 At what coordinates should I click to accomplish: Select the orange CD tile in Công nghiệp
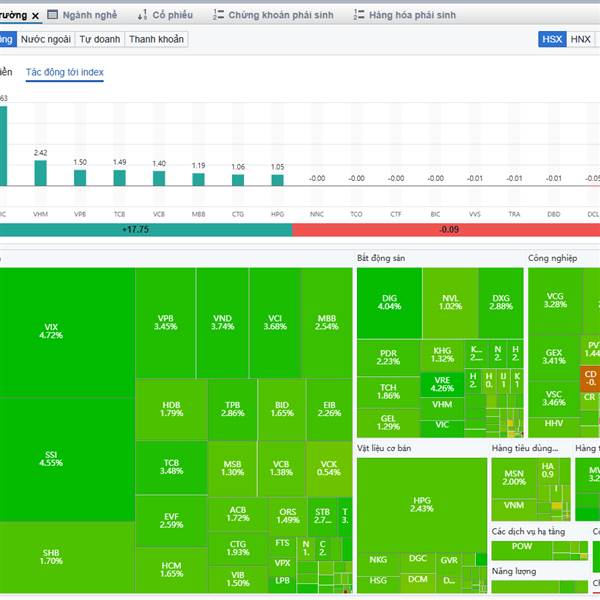point(589,378)
